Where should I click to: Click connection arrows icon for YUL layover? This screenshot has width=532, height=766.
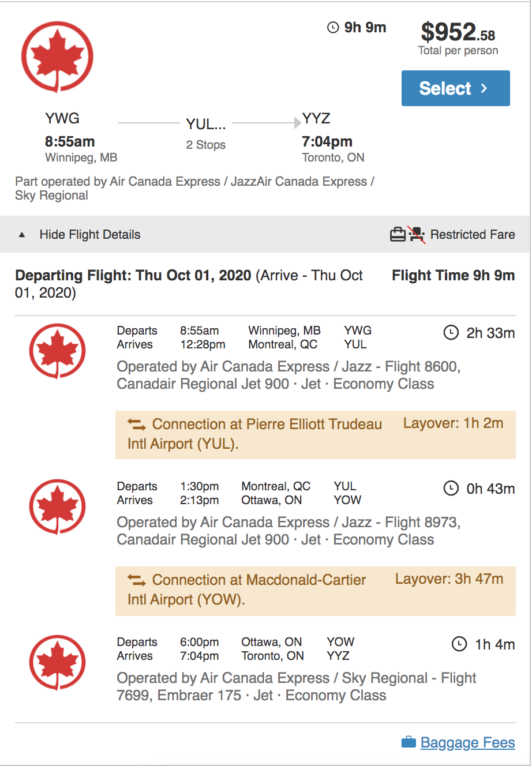137,425
